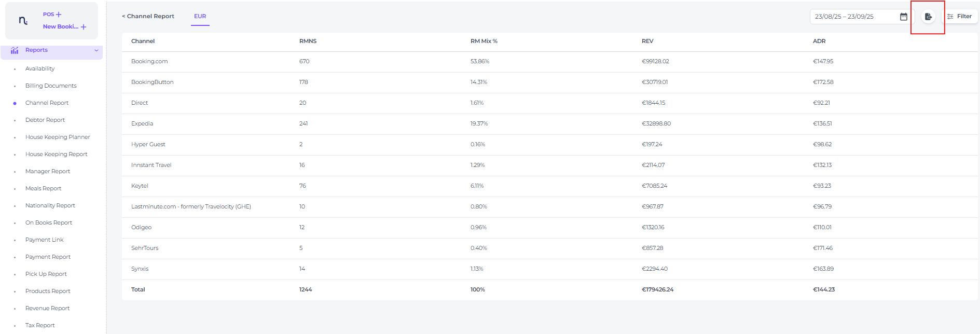Click the Booking.com channel row
Screen dimensions: 980x334
pyautogui.click(x=149, y=61)
